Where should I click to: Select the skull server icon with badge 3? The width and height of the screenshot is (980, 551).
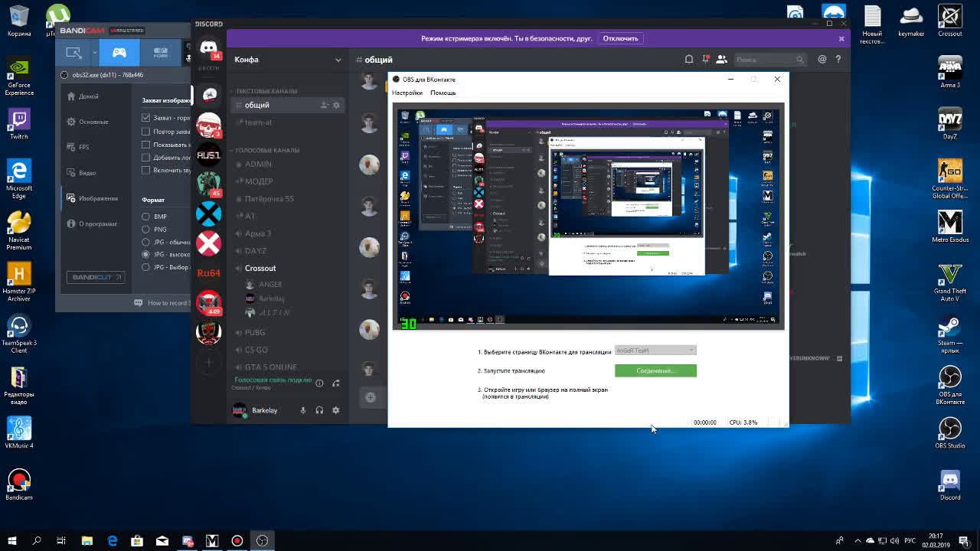pos(208,124)
